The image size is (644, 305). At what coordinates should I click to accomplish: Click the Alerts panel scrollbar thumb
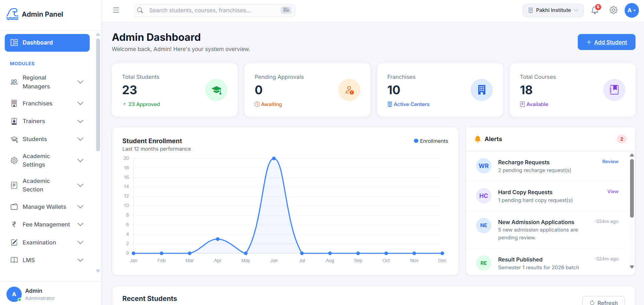pyautogui.click(x=632, y=188)
